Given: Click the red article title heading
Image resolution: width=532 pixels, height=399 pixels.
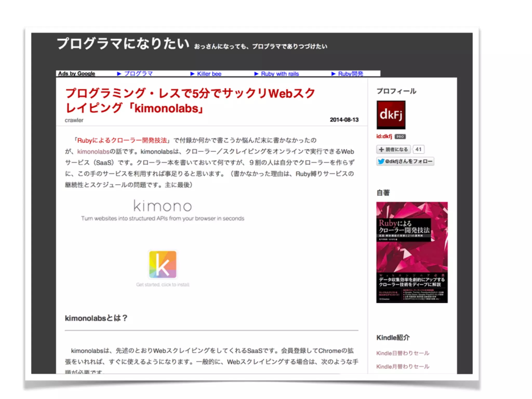Looking at the screenshot, I should click(x=190, y=101).
